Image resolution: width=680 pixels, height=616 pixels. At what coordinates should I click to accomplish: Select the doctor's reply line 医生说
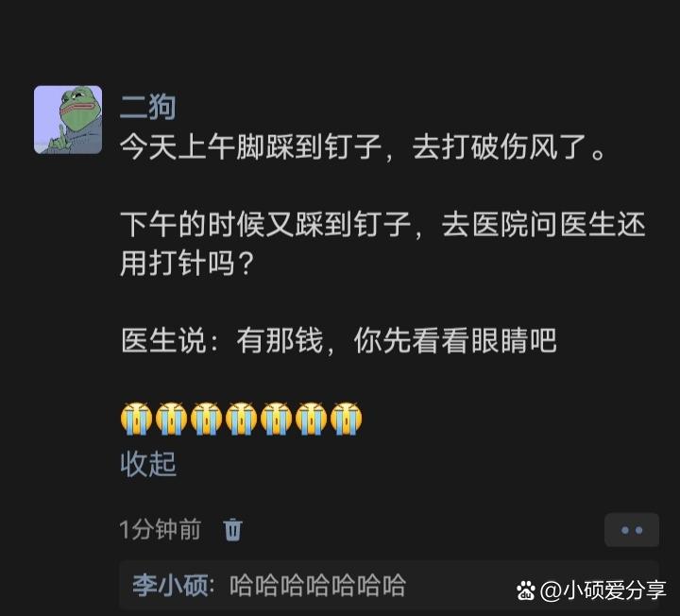[338, 340]
